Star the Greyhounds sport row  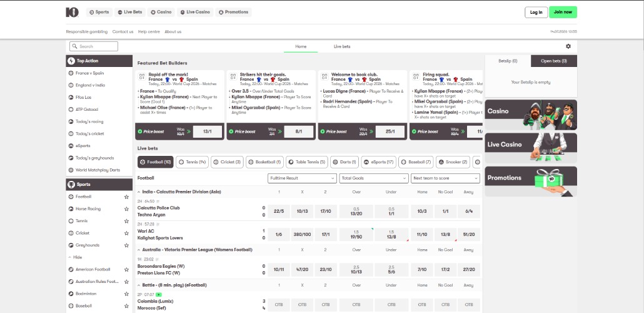coord(126,245)
